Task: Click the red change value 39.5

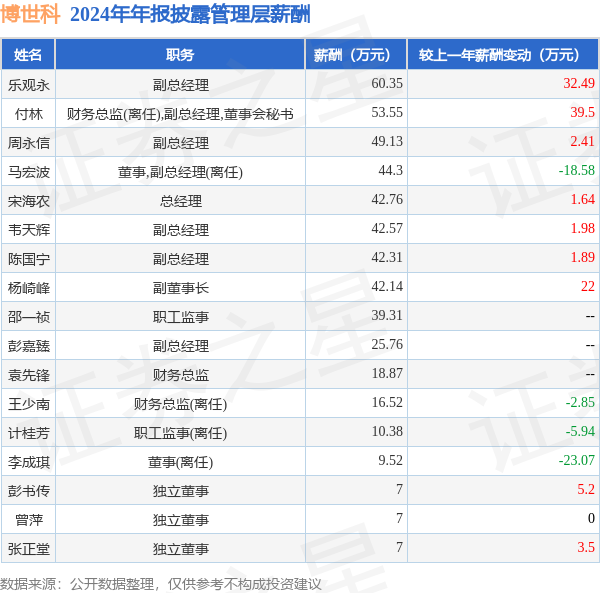Action: click(582, 112)
